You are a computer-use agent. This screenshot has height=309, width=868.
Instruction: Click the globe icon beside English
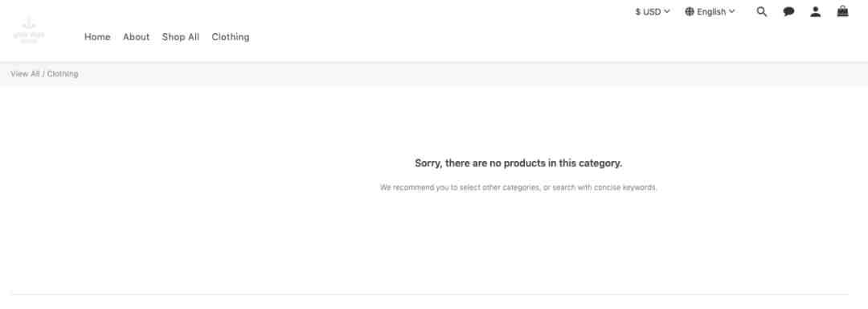pos(690,11)
